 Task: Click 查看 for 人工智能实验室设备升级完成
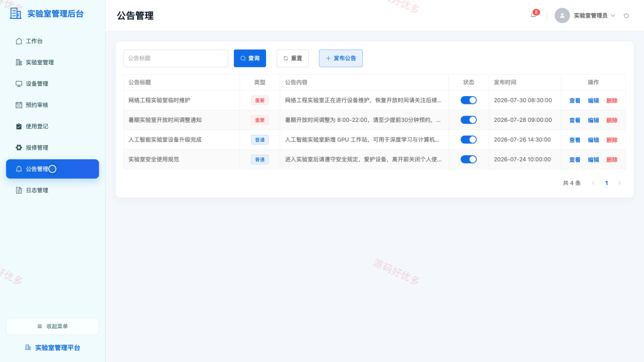pos(575,140)
